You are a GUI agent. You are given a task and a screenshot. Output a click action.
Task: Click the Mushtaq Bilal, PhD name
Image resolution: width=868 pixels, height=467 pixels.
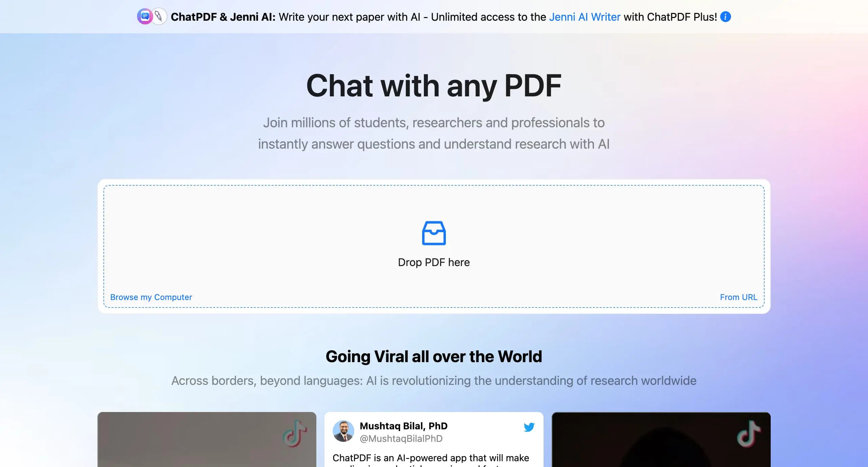[x=403, y=426]
